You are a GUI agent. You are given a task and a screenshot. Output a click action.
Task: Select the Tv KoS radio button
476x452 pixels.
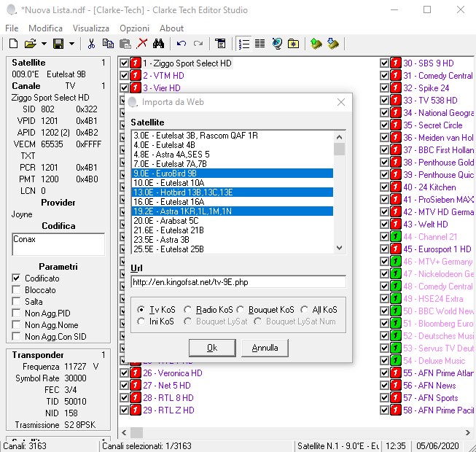(141, 310)
